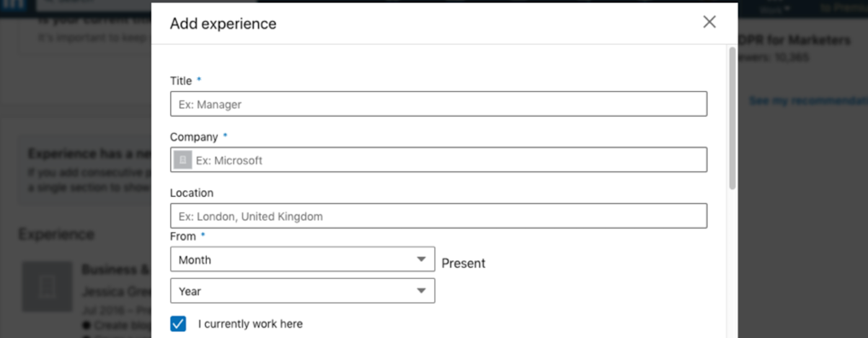Click the Premium link in the top bar
Screen dimensions: 868x338
(843, 7)
